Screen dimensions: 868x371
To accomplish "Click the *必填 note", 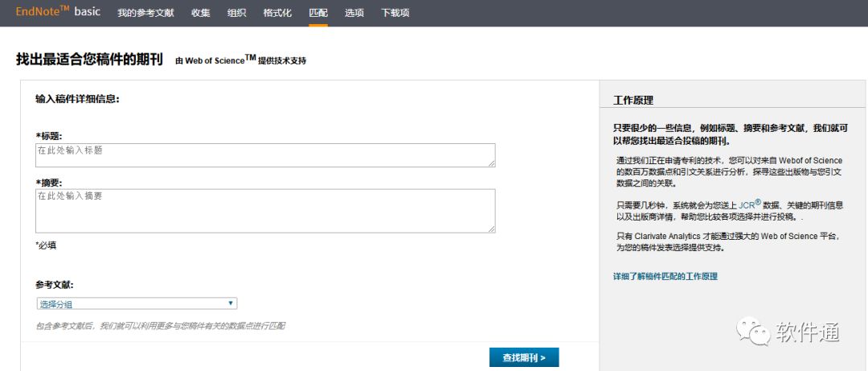I will [46, 245].
